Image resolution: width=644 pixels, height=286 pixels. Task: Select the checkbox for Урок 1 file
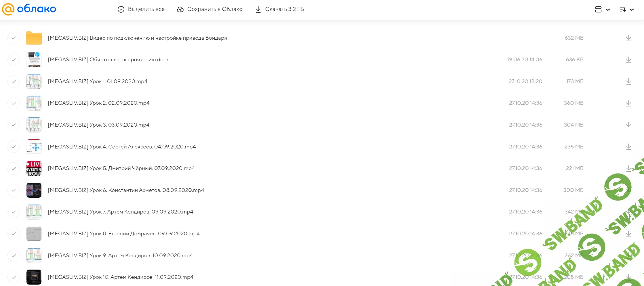click(x=14, y=81)
